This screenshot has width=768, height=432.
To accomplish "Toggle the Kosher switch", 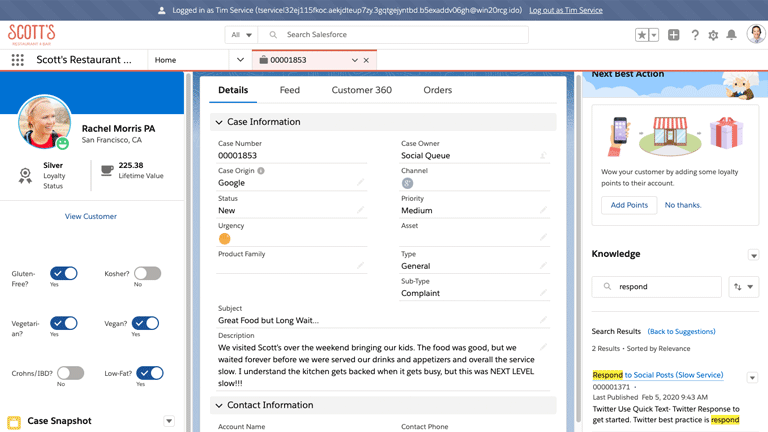I will click(147, 273).
